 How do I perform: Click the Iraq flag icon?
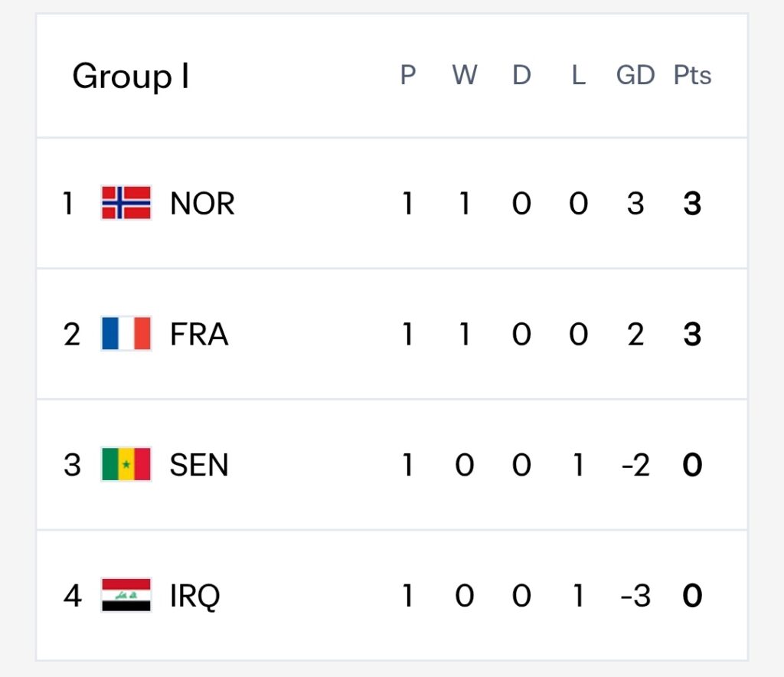126,595
